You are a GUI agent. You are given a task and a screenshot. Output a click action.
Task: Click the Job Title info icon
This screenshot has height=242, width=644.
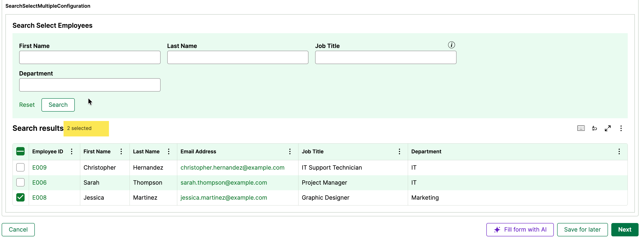pyautogui.click(x=451, y=45)
